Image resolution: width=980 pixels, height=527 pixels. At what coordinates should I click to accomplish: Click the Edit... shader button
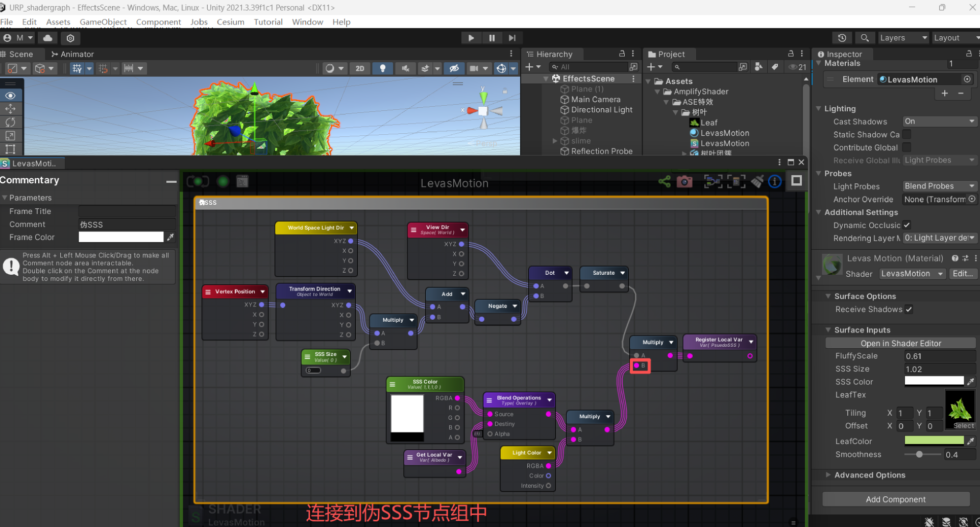click(x=963, y=274)
